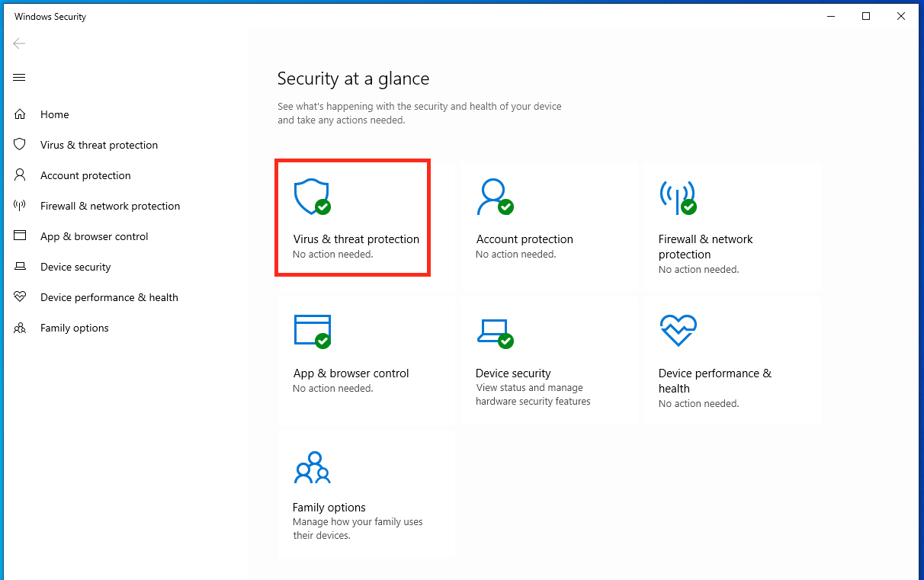Click 'No action needed.' under App & browser control tile
The image size is (924, 580).
pyautogui.click(x=333, y=389)
